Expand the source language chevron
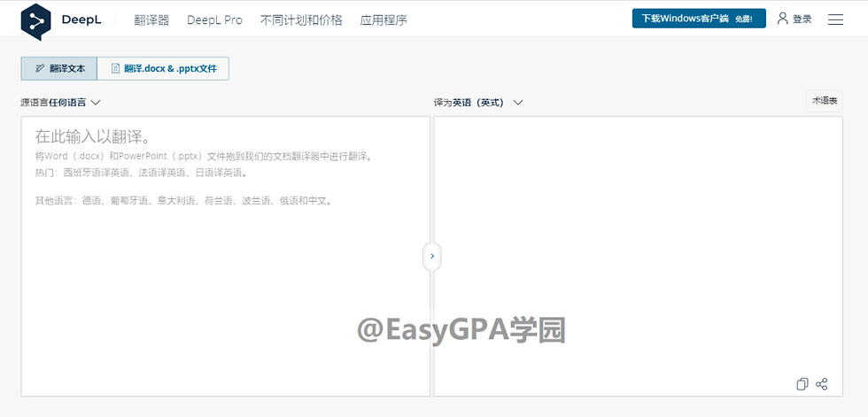Screen dimensions: 868x417 pos(96,103)
